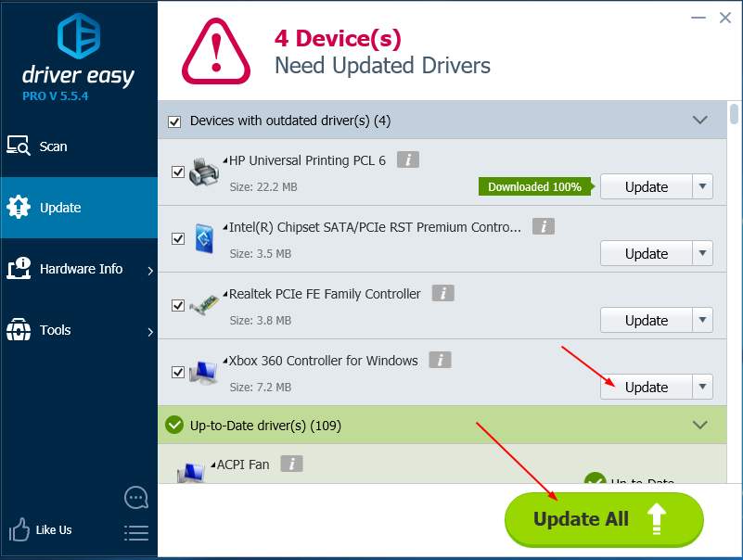Click the Downloaded 100% progress indicator
Viewport: 743px width, 560px height.
535,186
